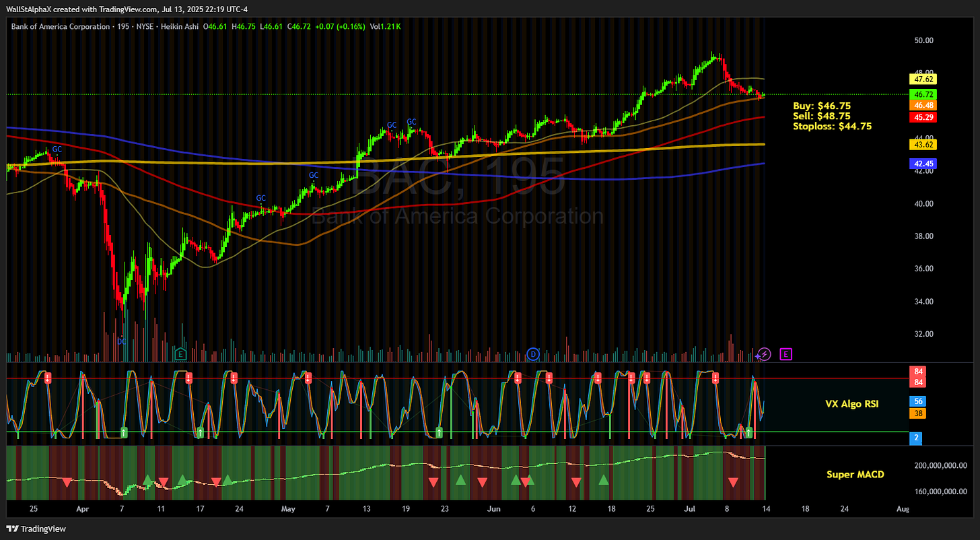Click the 'Sell: $48.75' annotation

(822, 116)
